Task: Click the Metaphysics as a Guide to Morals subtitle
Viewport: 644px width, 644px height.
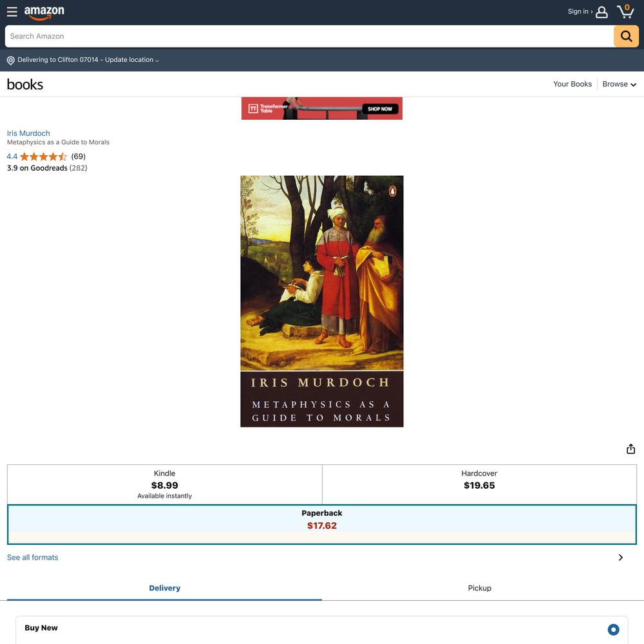Action: [59, 142]
